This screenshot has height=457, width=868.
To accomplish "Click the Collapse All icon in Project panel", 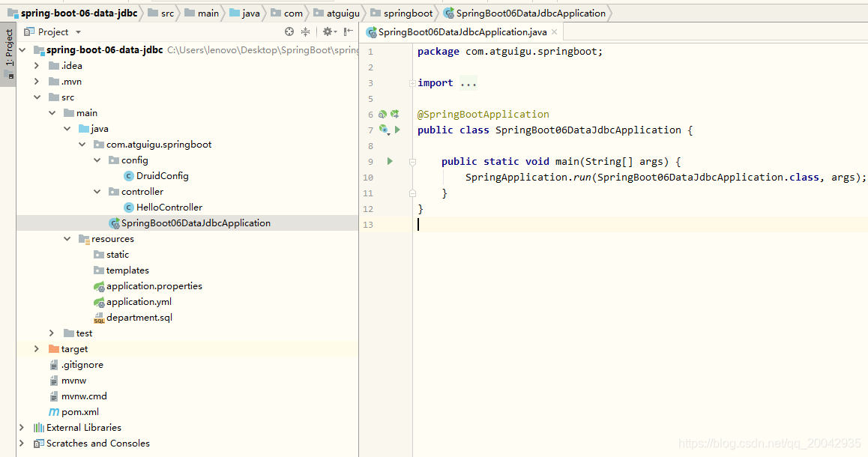I will click(x=306, y=31).
